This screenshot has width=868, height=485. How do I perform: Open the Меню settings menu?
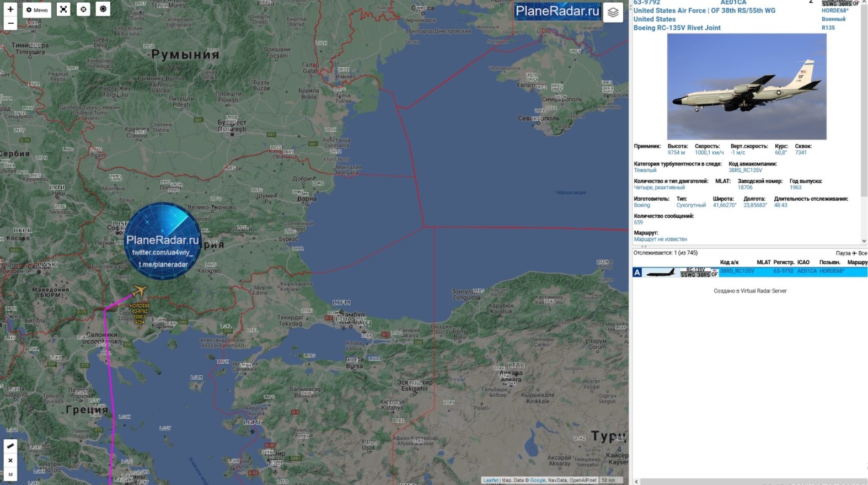click(x=37, y=10)
